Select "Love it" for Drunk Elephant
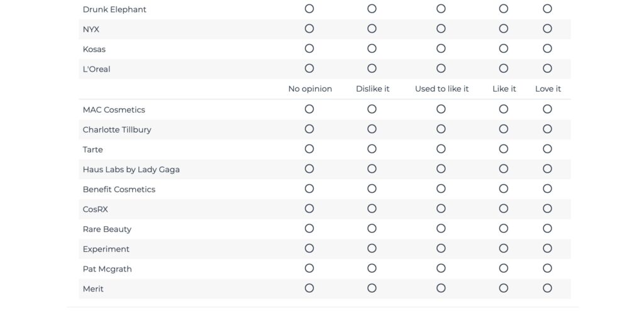Screen dimensions: 644x311 coord(547,9)
